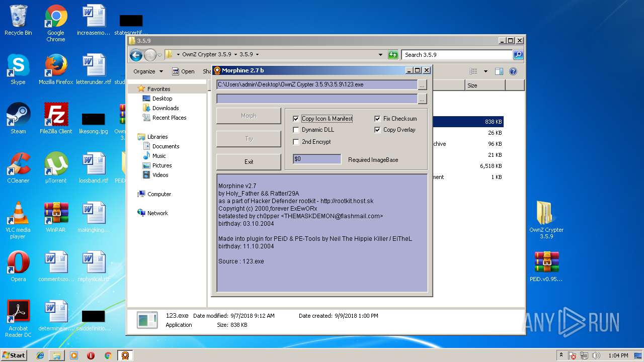Screen dimensions: 644x362
Task: Select Network in navigation pane
Action: click(157, 213)
